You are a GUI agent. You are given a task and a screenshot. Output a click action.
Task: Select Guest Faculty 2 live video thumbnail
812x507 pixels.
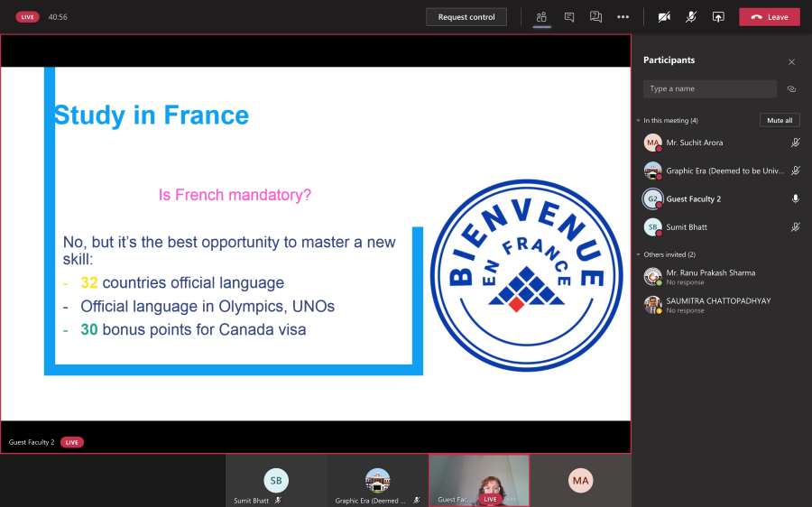pos(478,480)
